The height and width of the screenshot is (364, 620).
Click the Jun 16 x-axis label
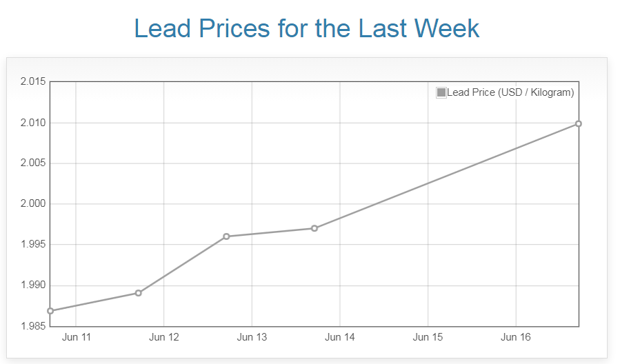516,337
